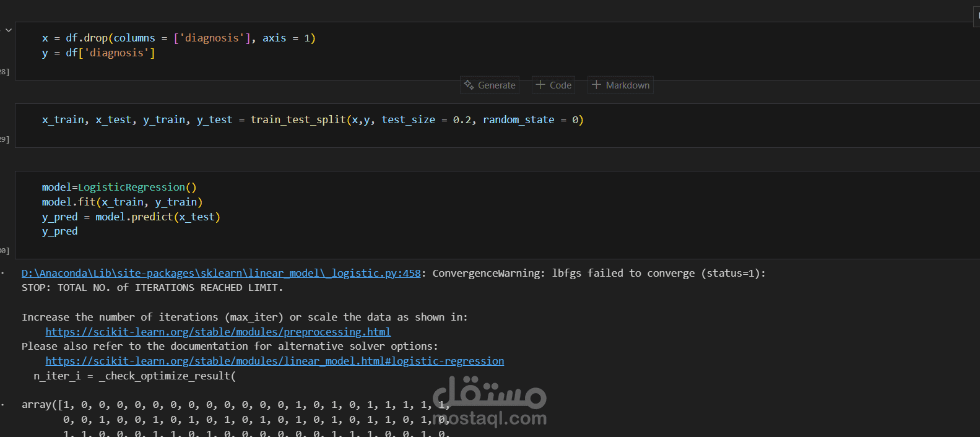Image resolution: width=980 pixels, height=437 pixels.
Task: Click the 'Increase the number of iterations' line
Action: pyautogui.click(x=245, y=317)
